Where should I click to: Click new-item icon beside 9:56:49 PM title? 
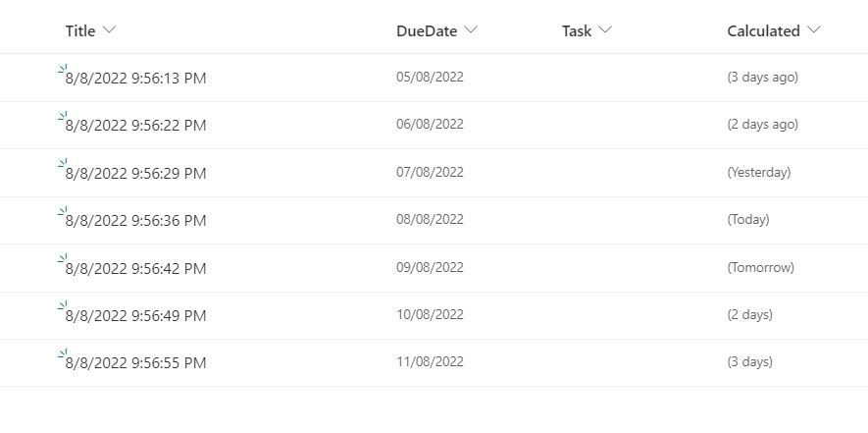coord(63,307)
